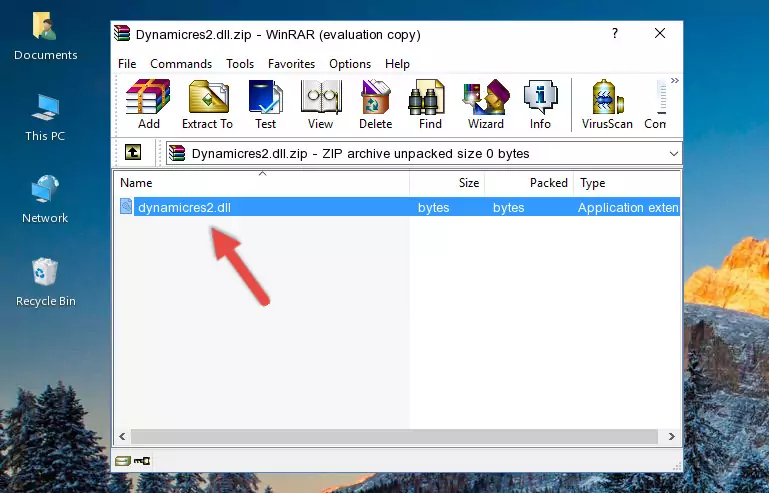The width and height of the screenshot is (769, 493).
Task: Show archive Info
Action: pos(540,104)
